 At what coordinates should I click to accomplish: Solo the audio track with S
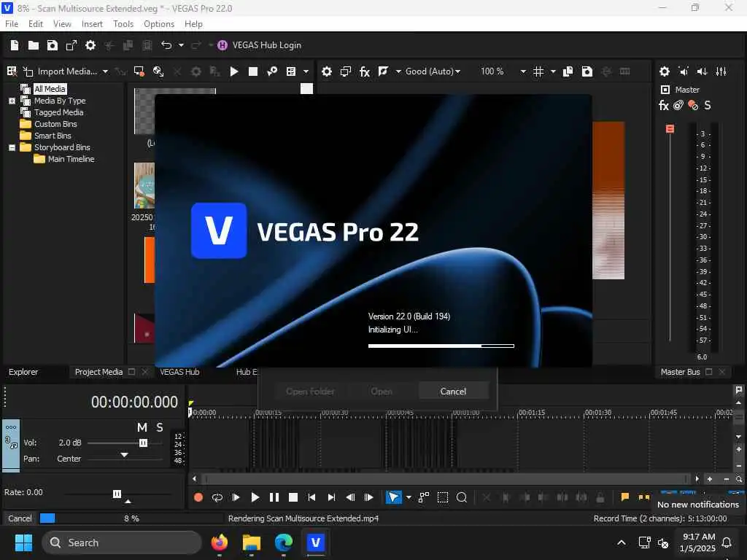160,427
